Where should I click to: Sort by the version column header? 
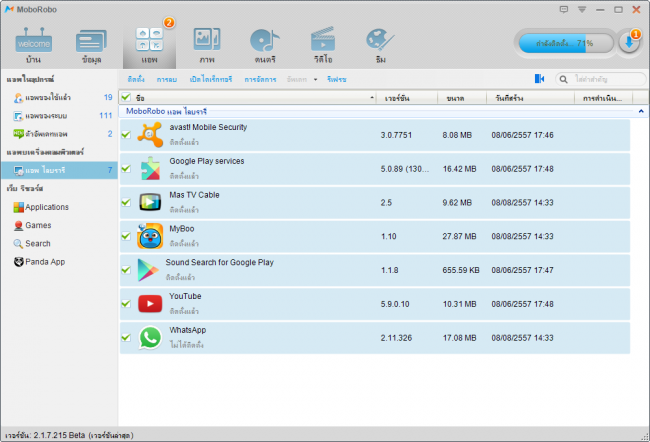[x=407, y=98]
